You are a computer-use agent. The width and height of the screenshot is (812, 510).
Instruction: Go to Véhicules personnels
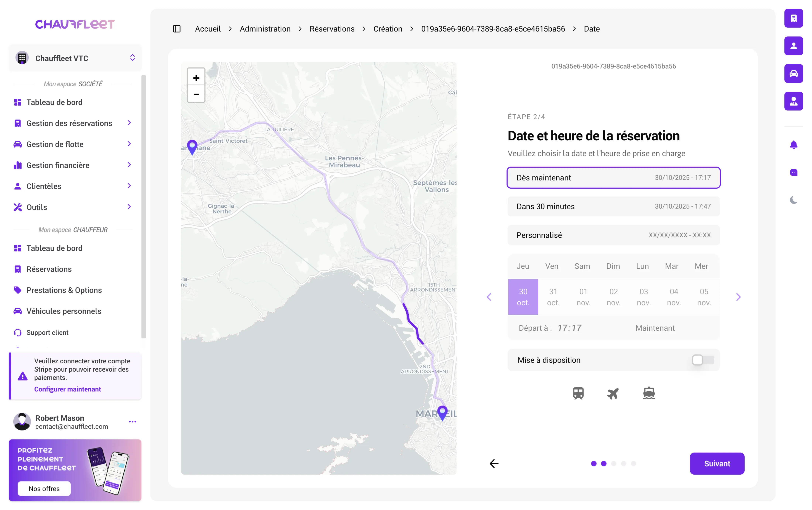click(x=64, y=311)
